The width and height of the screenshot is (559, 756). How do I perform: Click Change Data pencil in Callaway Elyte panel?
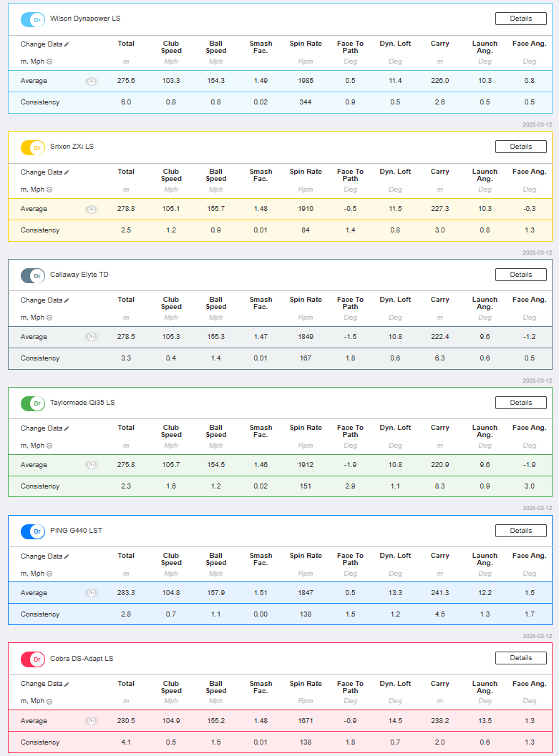(67, 300)
